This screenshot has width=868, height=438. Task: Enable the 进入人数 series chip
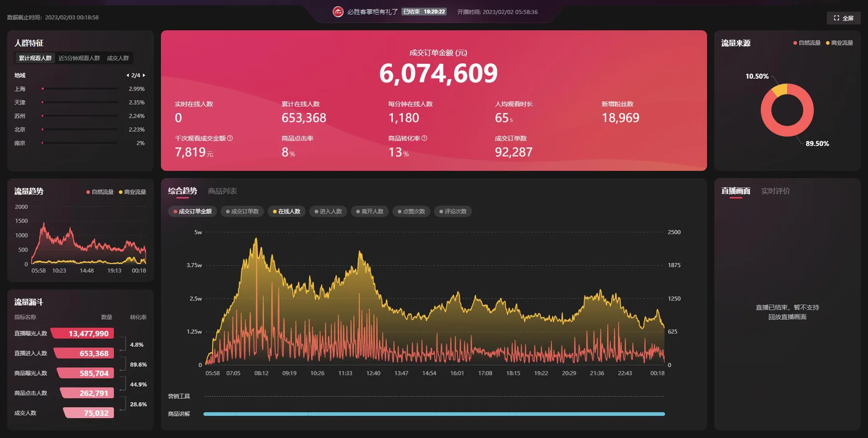click(x=328, y=211)
